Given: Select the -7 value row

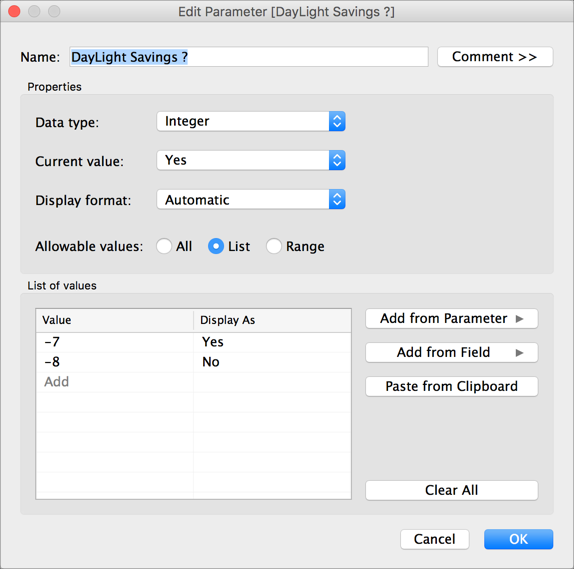Looking at the screenshot, I should coord(193,342).
